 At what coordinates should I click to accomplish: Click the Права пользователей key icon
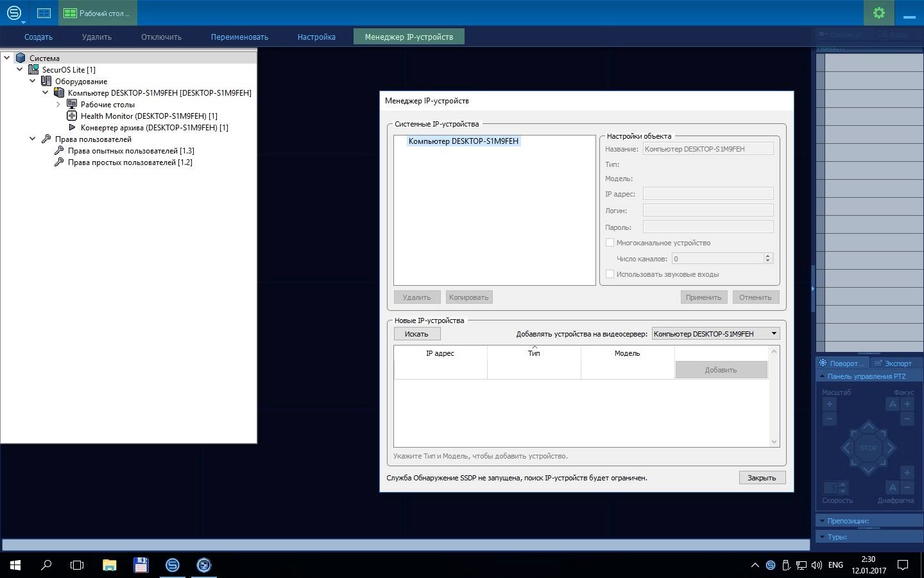(x=46, y=139)
